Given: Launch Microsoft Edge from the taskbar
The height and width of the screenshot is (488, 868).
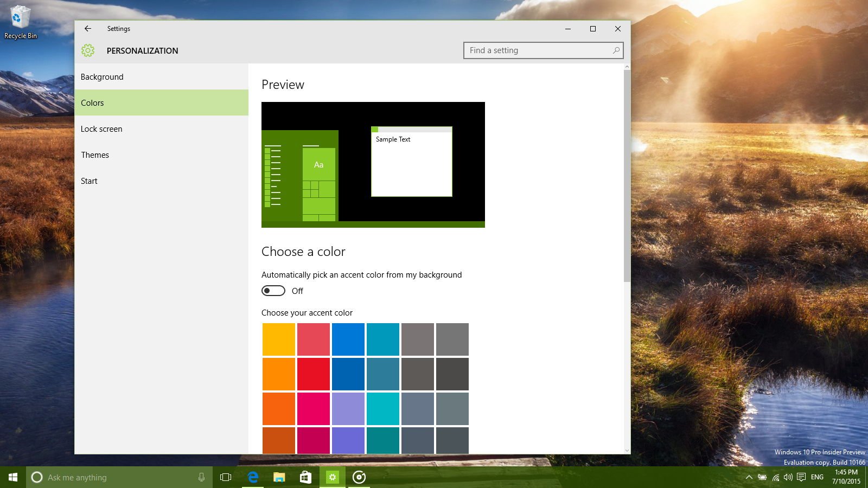Looking at the screenshot, I should [x=253, y=477].
